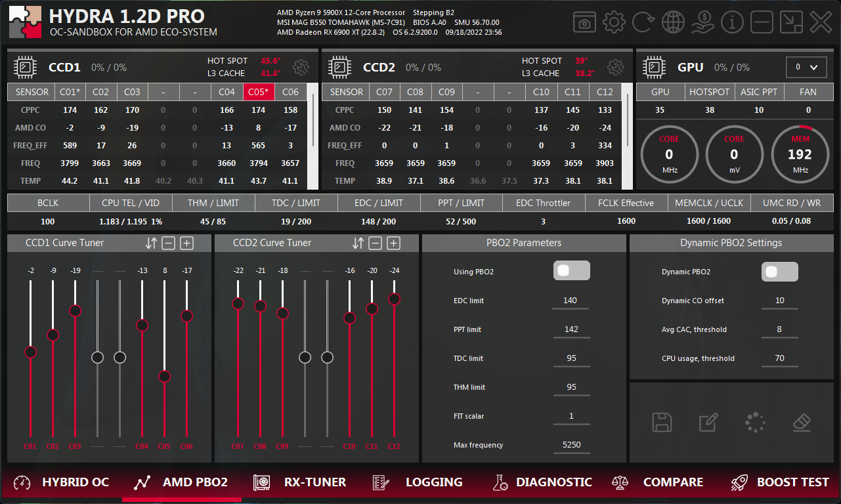Click the C01* column header

click(70, 93)
